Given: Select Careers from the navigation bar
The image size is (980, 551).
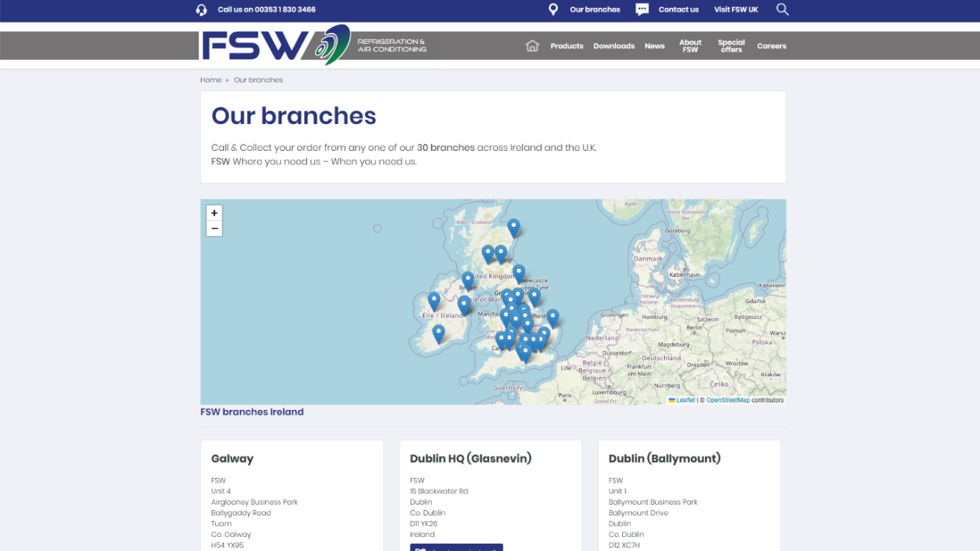Looking at the screenshot, I should click(x=771, y=46).
